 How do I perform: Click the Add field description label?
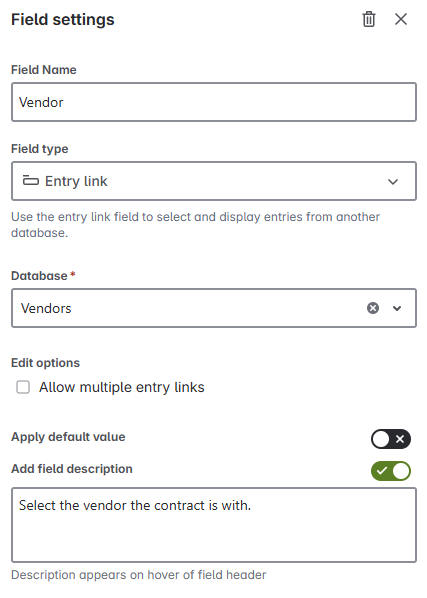[72, 469]
